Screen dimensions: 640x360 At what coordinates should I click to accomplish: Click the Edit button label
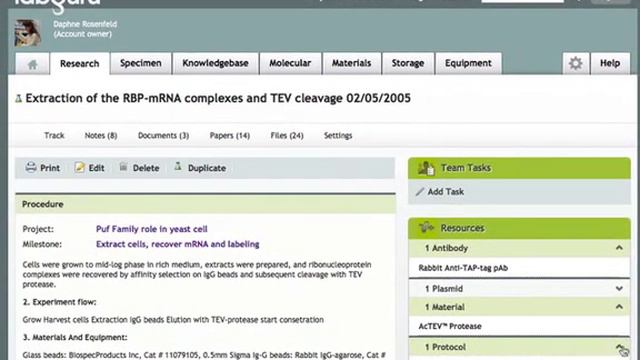(96, 168)
